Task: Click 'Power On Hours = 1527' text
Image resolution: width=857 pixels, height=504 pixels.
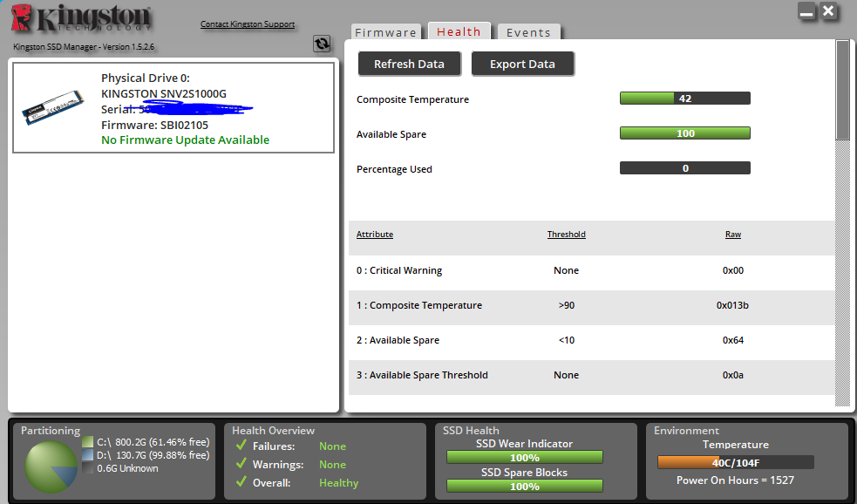Action: (x=735, y=480)
